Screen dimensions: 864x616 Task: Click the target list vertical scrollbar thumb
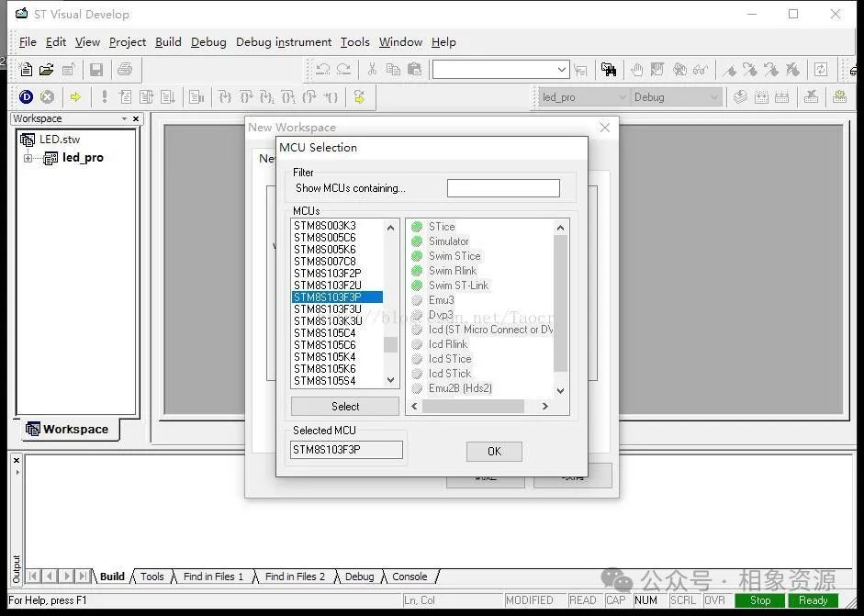(560, 303)
